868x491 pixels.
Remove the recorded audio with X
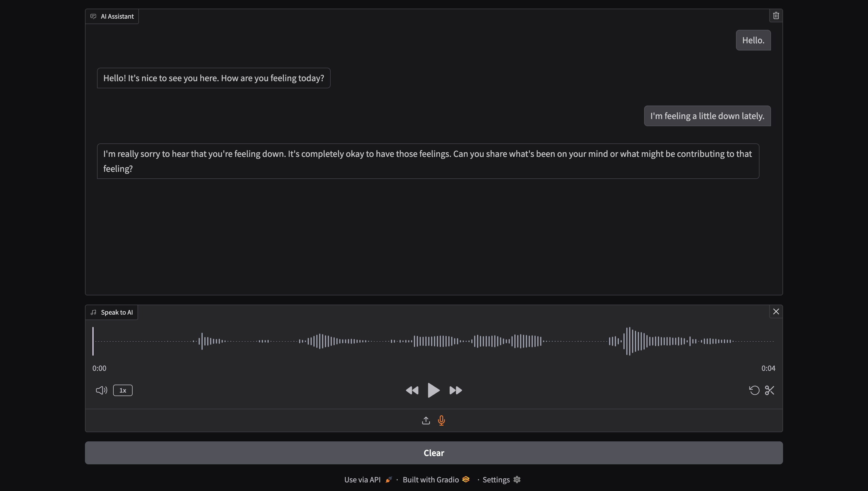(x=776, y=311)
